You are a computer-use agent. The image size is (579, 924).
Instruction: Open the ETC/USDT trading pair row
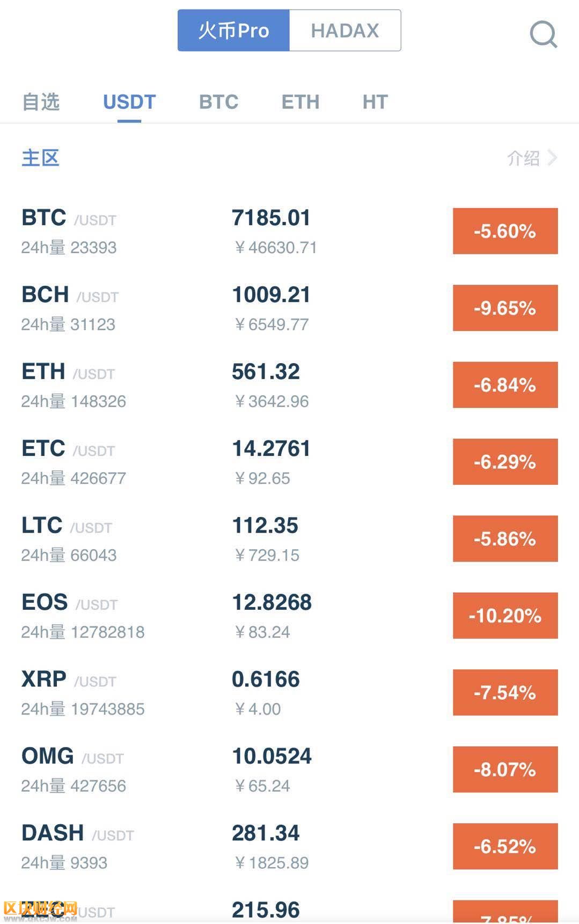[289, 462]
